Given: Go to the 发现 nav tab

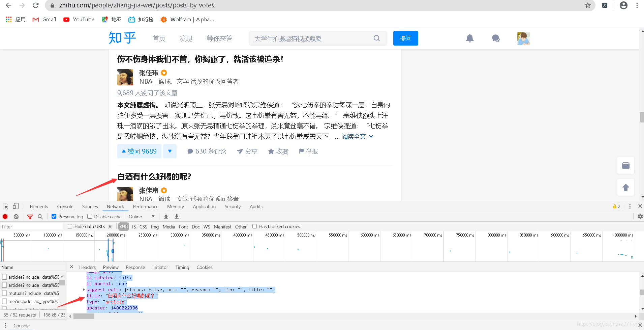Looking at the screenshot, I should pos(186,38).
